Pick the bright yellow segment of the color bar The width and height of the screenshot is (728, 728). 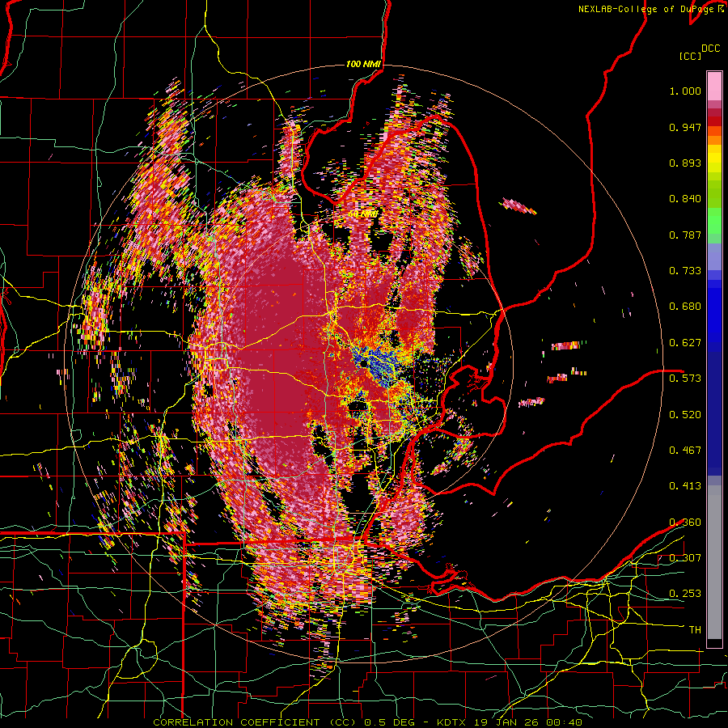click(714, 159)
